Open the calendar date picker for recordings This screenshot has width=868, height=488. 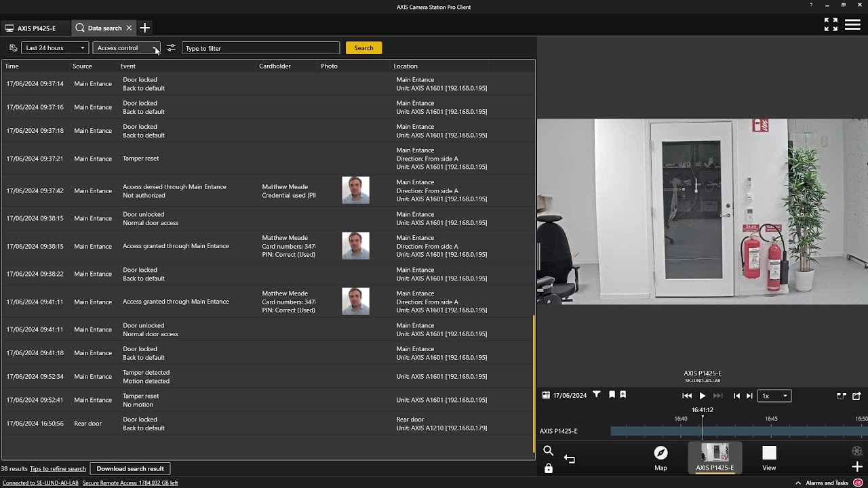coord(547,395)
